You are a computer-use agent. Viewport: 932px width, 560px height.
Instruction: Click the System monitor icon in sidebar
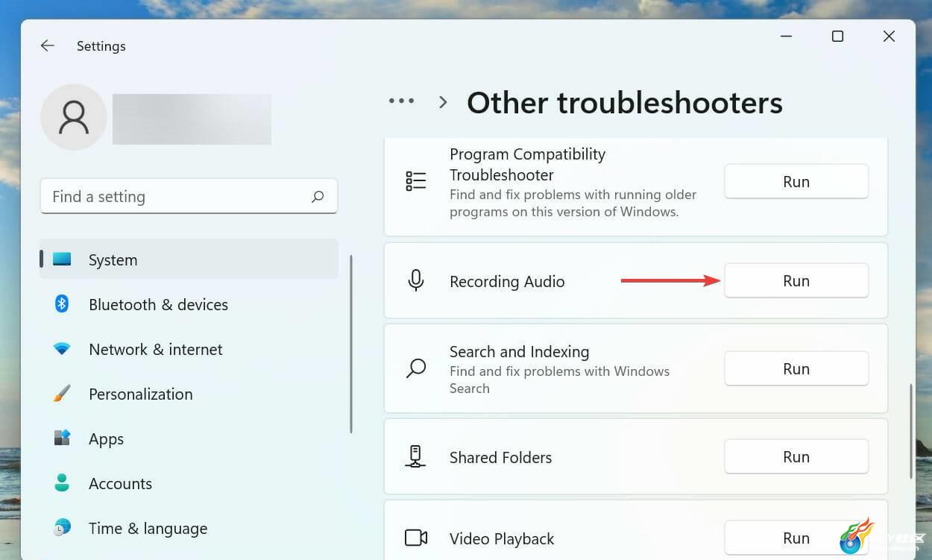[62, 259]
